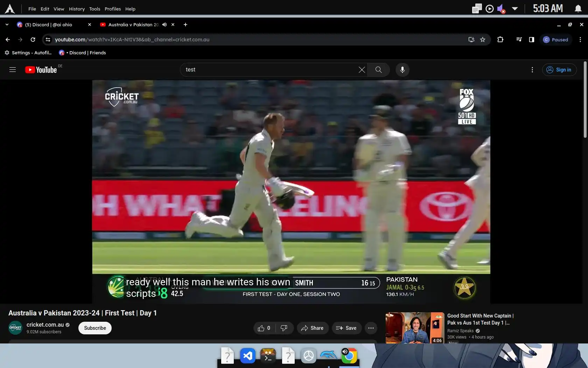Clear the search query with the X
Image resolution: width=588 pixels, height=368 pixels.
362,70
